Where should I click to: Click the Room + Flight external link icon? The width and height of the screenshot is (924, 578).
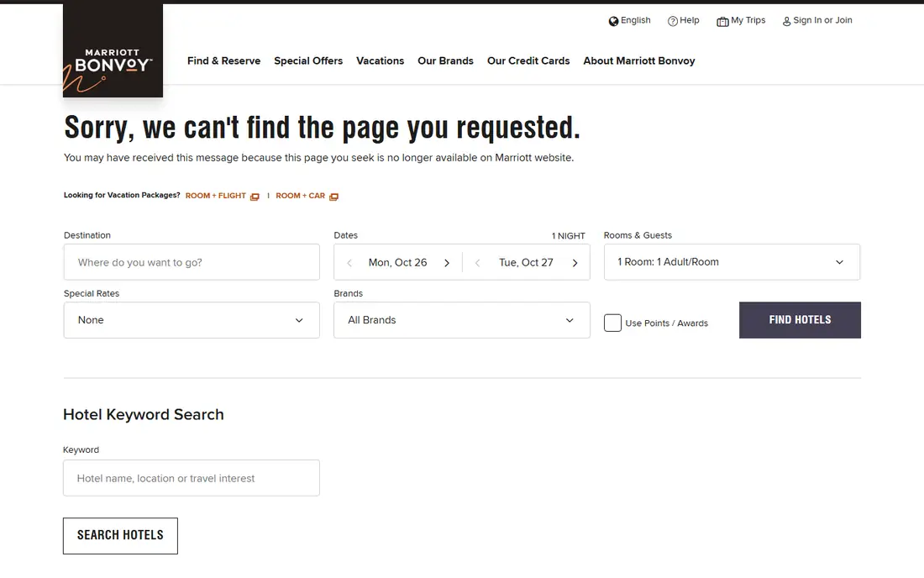tap(255, 197)
